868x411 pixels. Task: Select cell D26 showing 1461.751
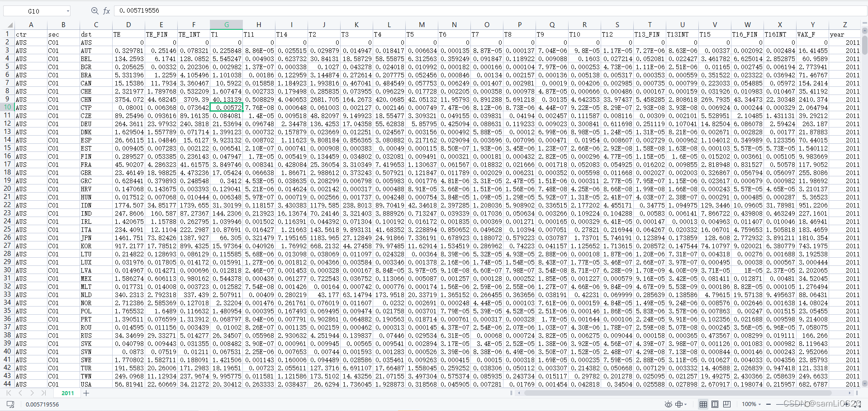[x=128, y=238]
